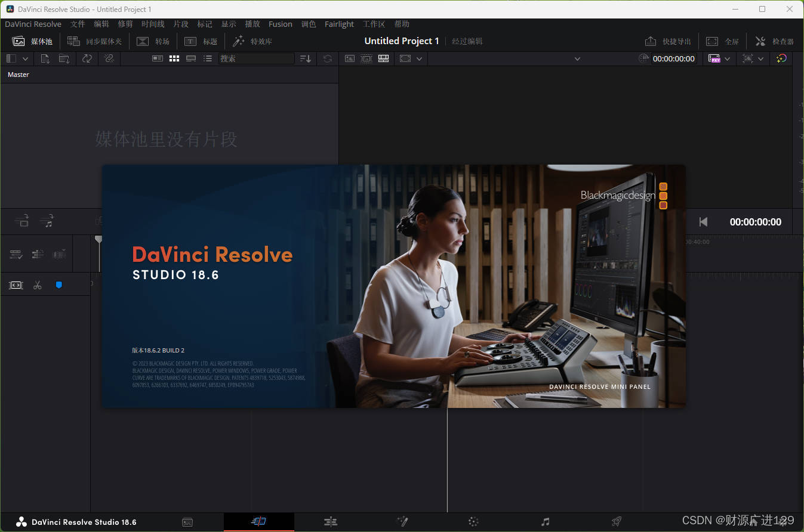The width and height of the screenshot is (804, 532).
Task: Open the timeline name dropdown chevron
Action: click(577, 58)
